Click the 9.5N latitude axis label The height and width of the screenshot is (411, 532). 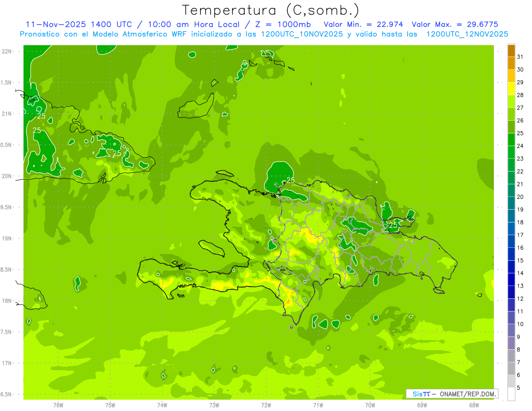point(6,207)
